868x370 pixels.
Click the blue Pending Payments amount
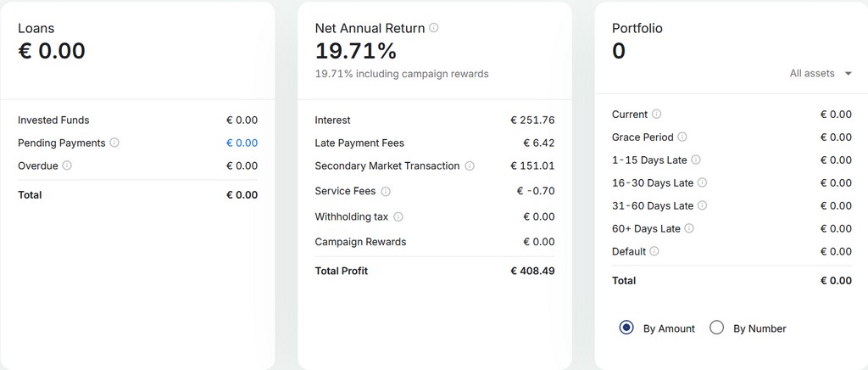(x=242, y=143)
